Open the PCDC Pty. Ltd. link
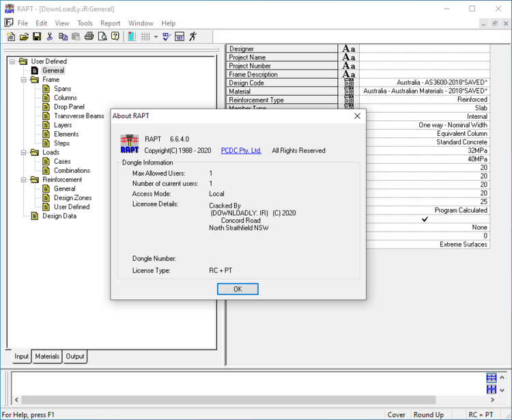Image resolution: width=512 pixels, height=420 pixels. (x=241, y=150)
